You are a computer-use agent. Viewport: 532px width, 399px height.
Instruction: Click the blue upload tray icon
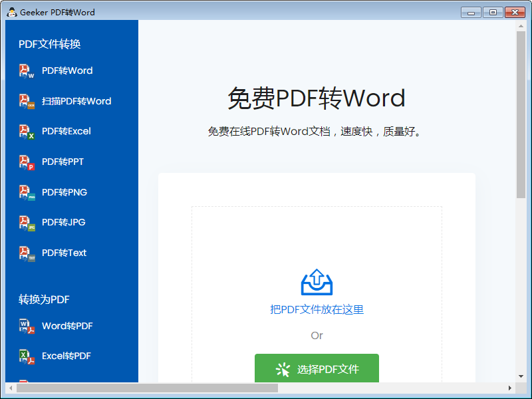tap(317, 282)
